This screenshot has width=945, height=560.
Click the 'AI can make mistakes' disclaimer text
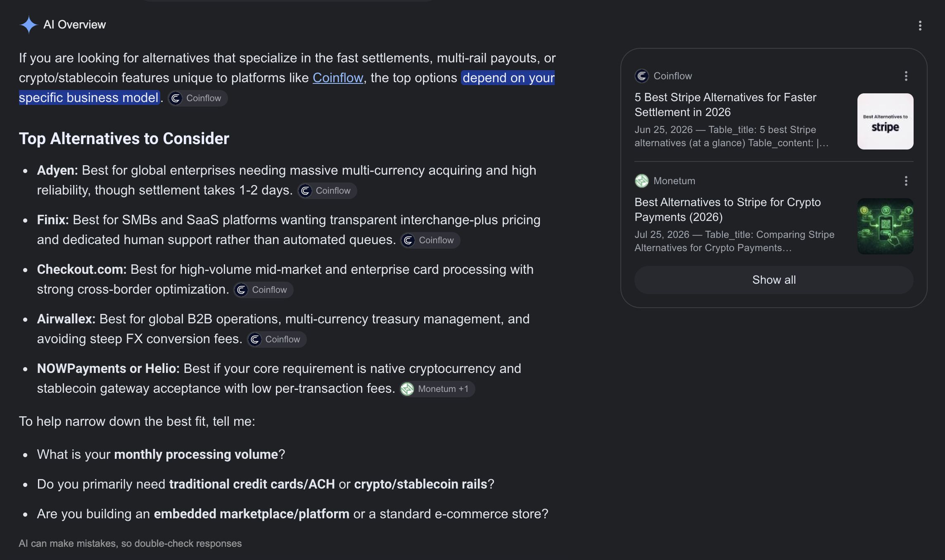pyautogui.click(x=130, y=543)
